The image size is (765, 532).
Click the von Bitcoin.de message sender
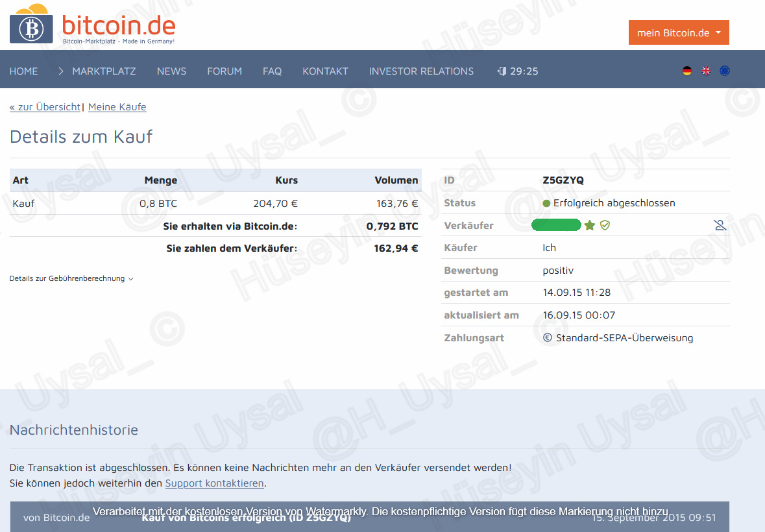(x=56, y=517)
